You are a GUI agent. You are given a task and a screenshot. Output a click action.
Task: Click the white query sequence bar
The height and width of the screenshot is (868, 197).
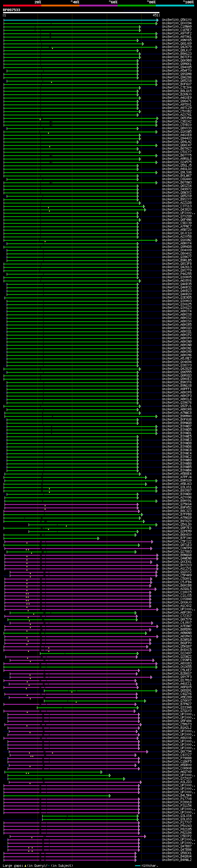pyautogui.click(x=81, y=13)
